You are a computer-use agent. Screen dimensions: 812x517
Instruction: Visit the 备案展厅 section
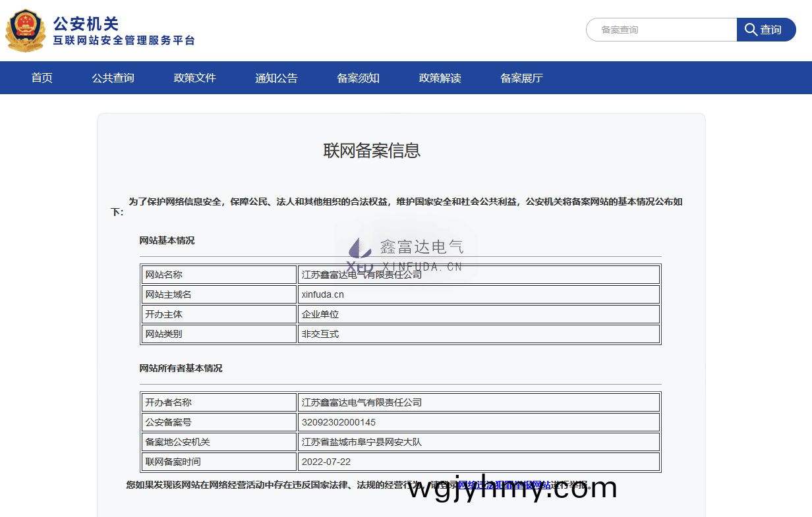(521, 78)
